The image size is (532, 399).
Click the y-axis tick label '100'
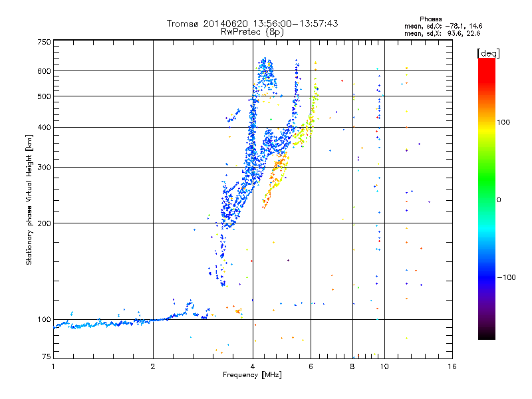(x=44, y=319)
